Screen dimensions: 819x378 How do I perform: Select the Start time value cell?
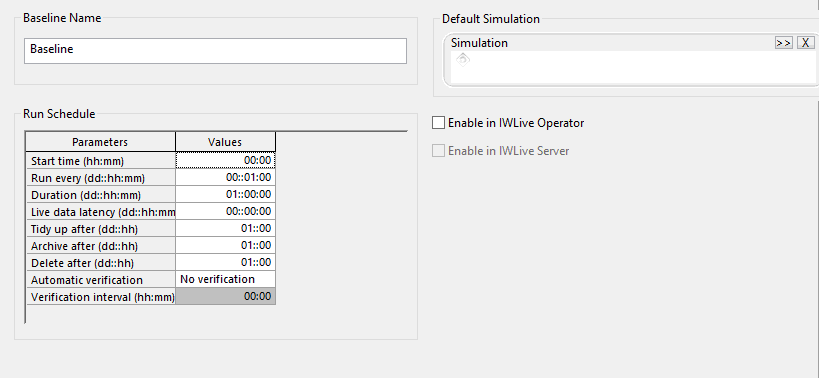226,160
